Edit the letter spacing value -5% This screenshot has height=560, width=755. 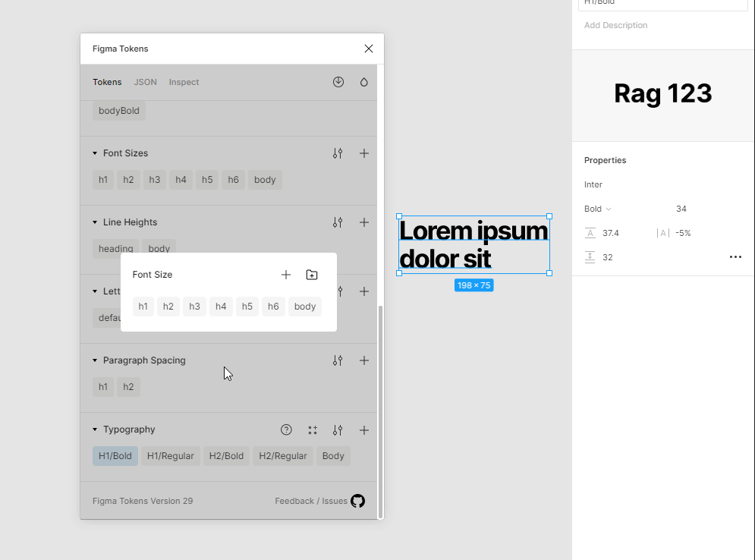[683, 233]
